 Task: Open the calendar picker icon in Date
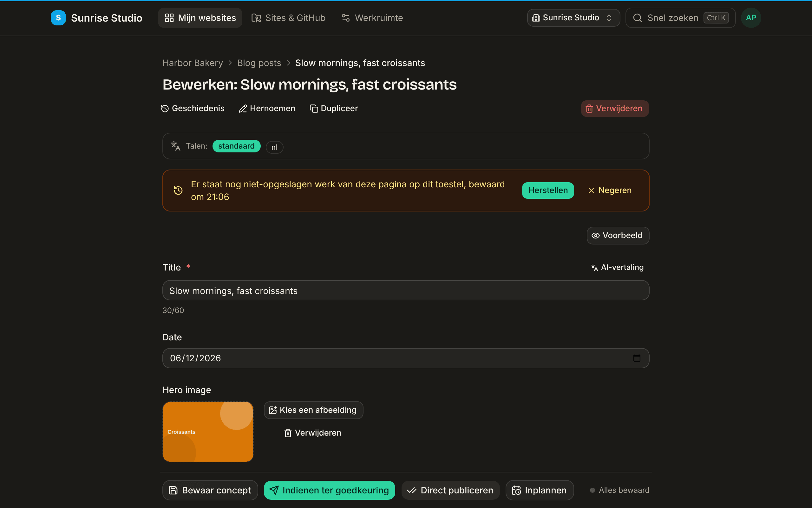point(637,358)
